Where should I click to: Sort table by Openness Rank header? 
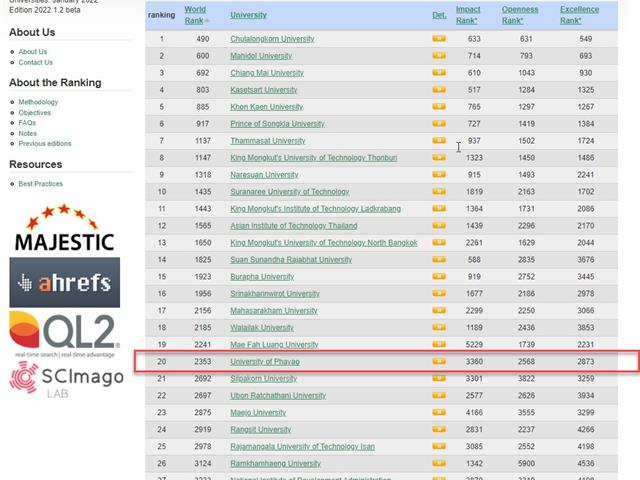coord(520,15)
